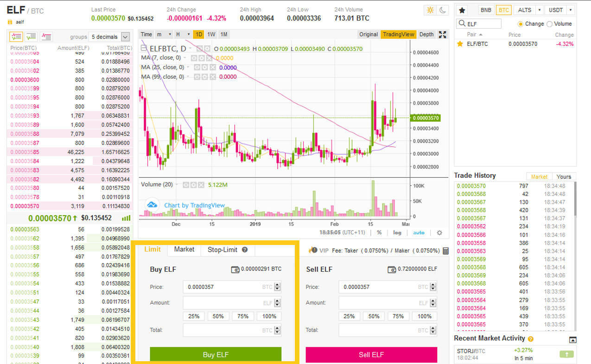Select the combined bids-and-asks order book view icon
Viewport: 591px width, 364px height.
pos(16,37)
